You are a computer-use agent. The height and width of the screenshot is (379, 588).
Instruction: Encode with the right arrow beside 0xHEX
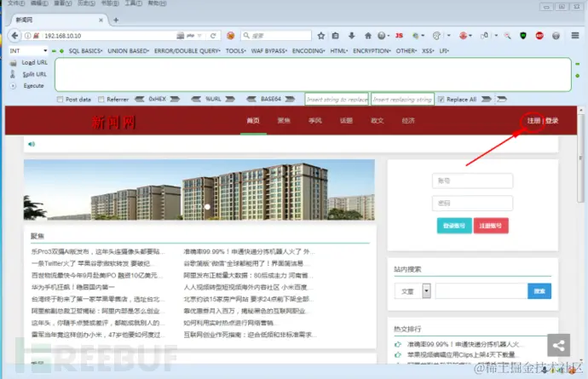click(175, 99)
